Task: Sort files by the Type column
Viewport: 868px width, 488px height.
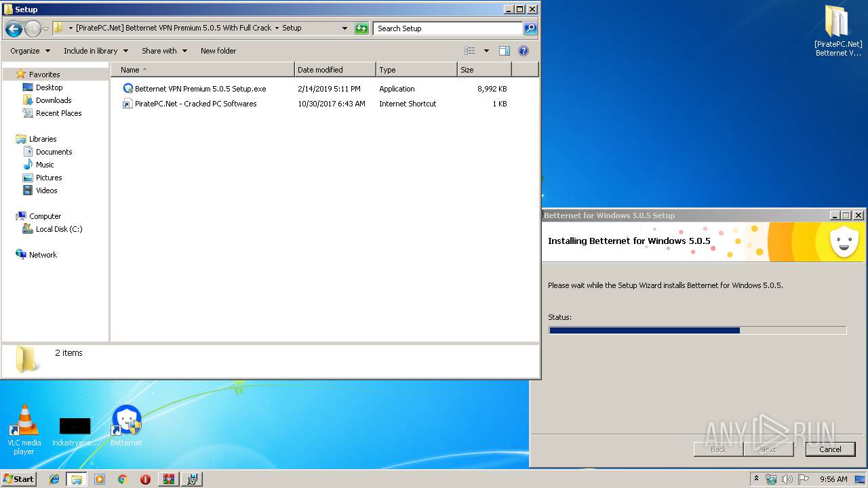Action: [416, 70]
